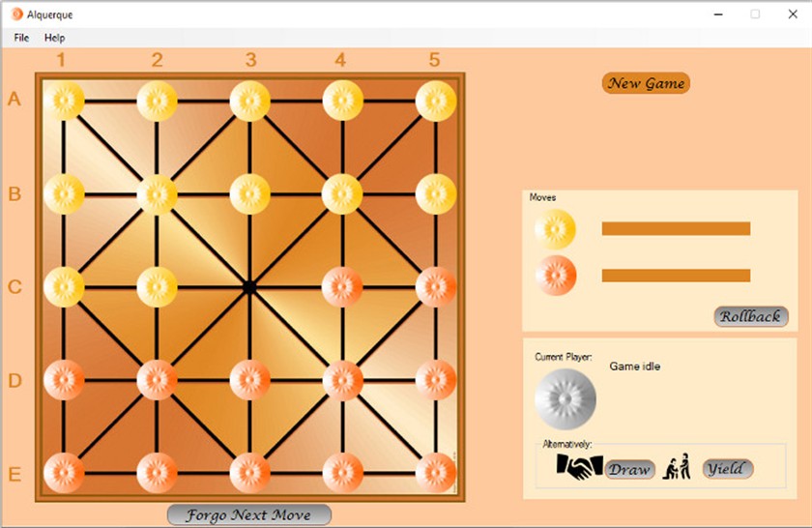Select the orange piece at E2
The height and width of the screenshot is (528, 812).
(157, 473)
